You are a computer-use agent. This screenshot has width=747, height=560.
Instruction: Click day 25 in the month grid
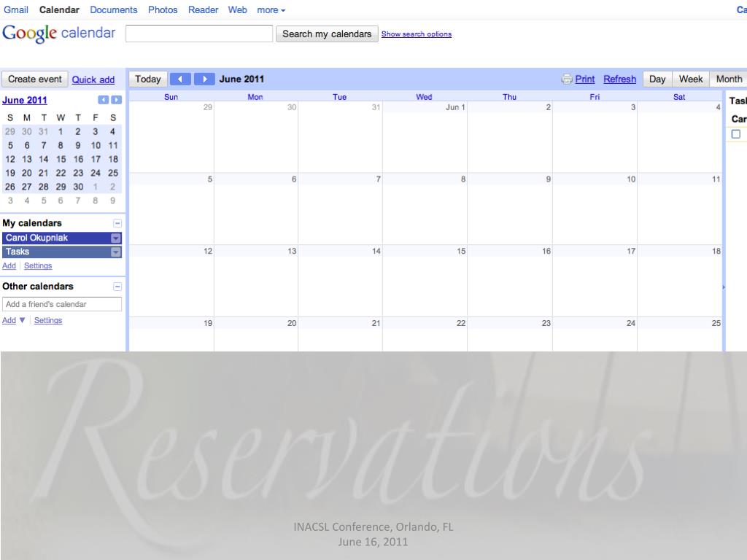(x=680, y=335)
